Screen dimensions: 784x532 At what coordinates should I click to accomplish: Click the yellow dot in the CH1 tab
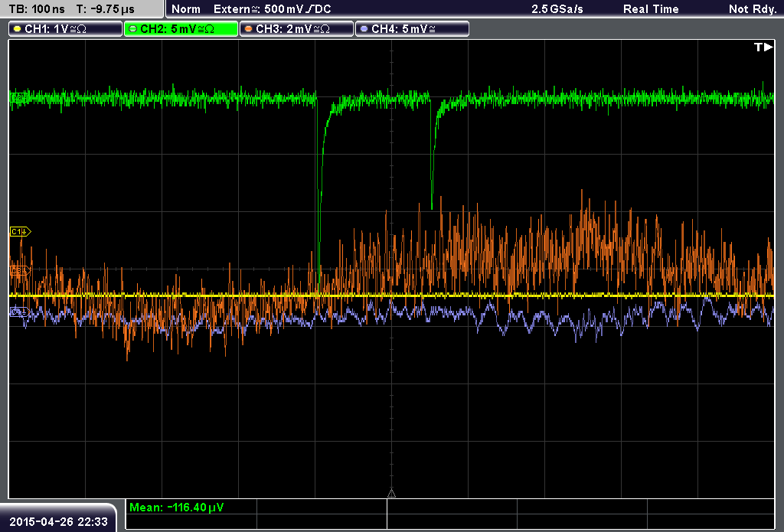tap(18, 29)
